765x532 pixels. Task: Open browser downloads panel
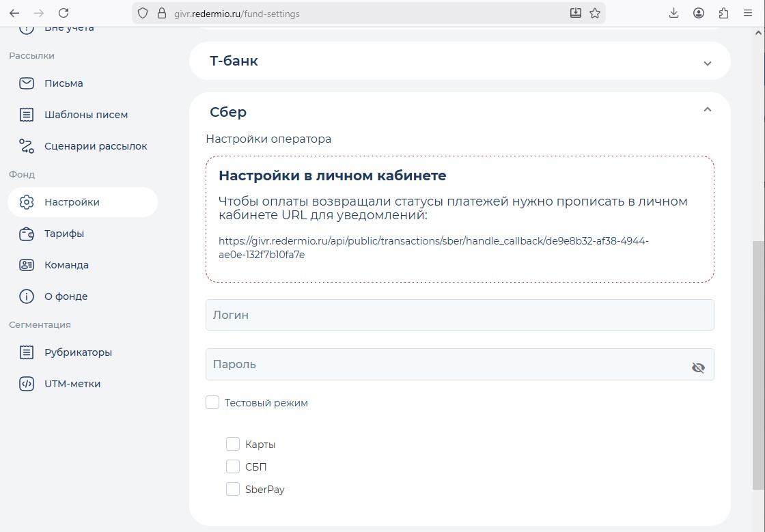(673, 13)
